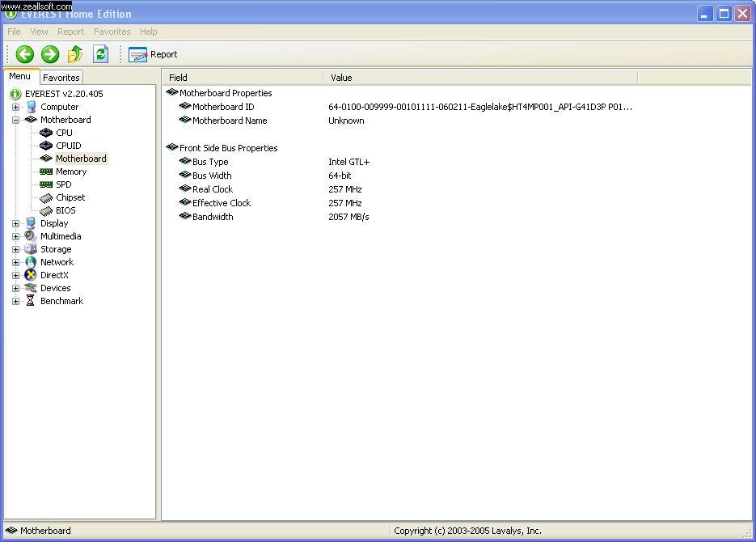This screenshot has height=542, width=756.
Task: Expand the DirectX tree node
Action: pyautogui.click(x=16, y=275)
